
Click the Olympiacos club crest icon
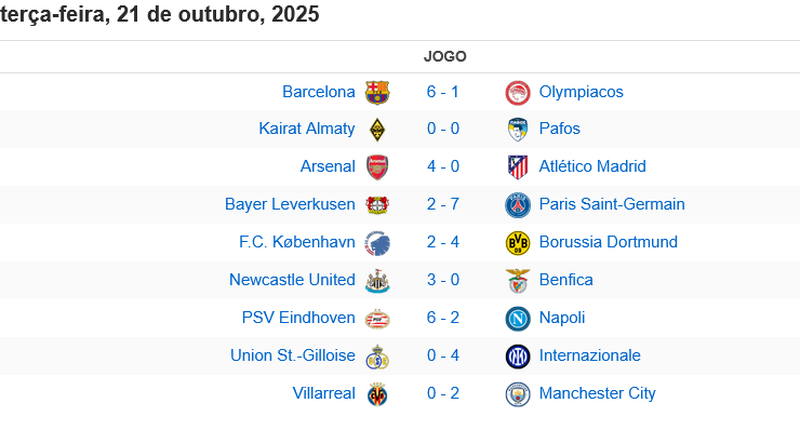[x=517, y=92]
